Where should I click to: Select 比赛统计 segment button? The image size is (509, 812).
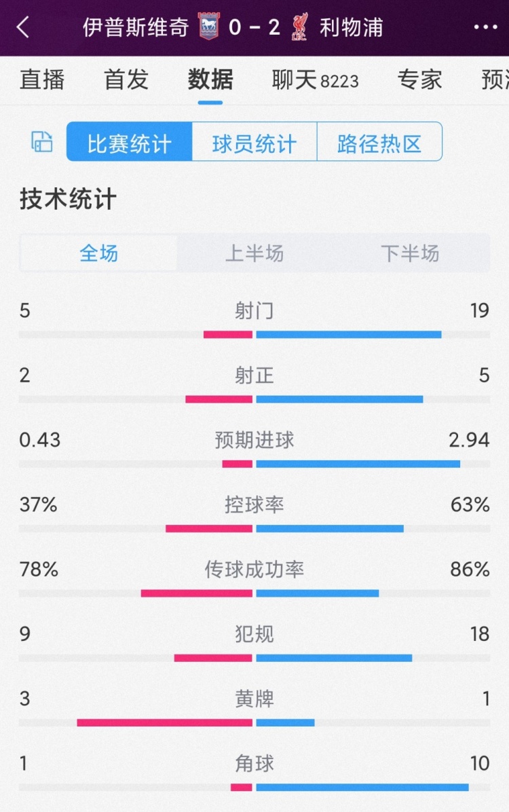130,142
